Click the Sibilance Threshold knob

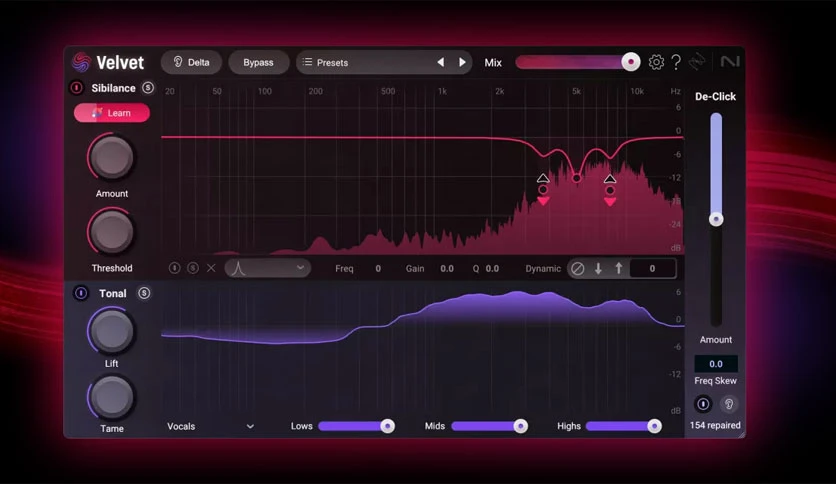[x=111, y=232]
